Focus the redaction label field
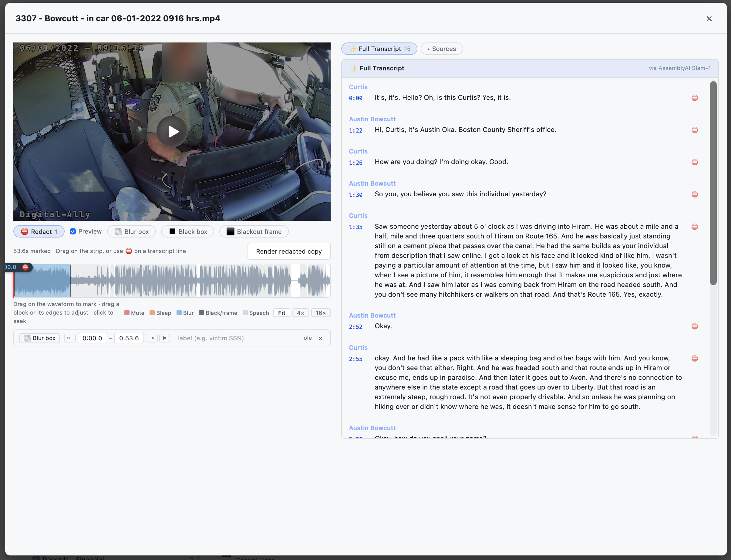Viewport: 731px width, 560px height. (x=237, y=338)
